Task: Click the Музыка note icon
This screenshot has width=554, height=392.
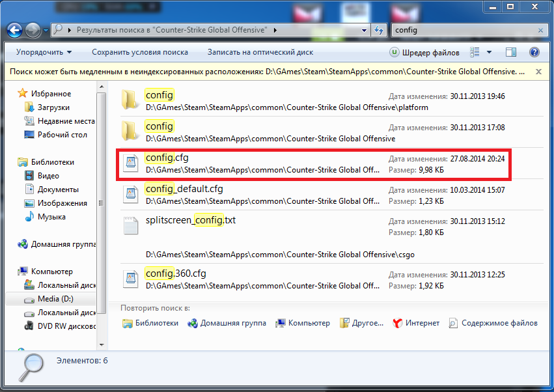Action: (29, 217)
